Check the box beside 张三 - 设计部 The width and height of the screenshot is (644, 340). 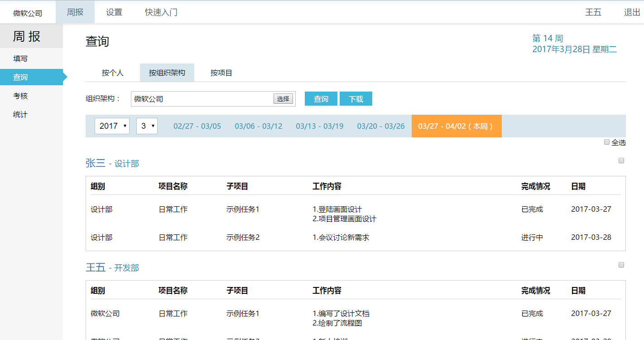[x=621, y=160]
